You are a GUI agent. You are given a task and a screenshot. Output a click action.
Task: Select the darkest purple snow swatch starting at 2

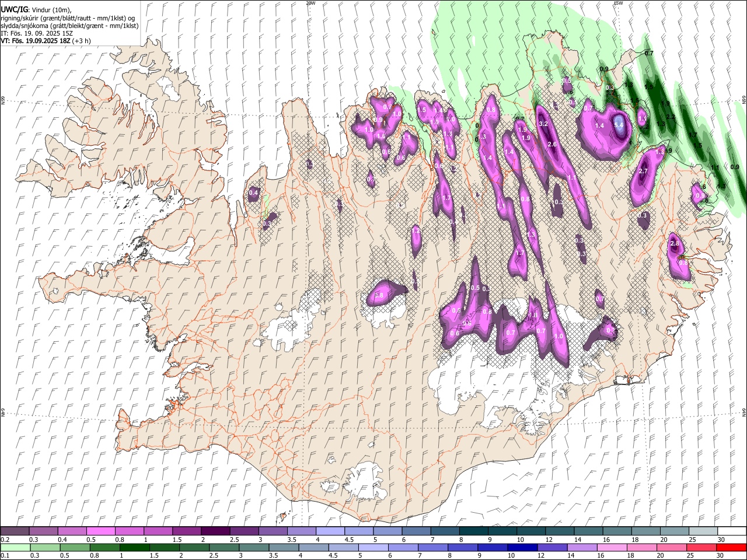[x=215, y=531]
